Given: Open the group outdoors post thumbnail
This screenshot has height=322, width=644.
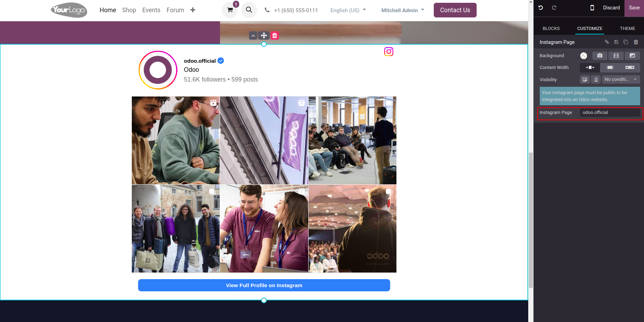Looking at the screenshot, I should (x=176, y=229).
